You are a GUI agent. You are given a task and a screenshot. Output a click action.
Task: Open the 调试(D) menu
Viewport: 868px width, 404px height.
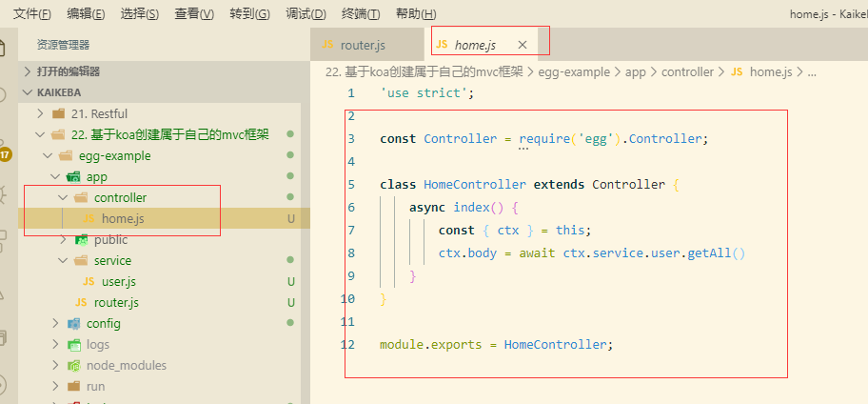(x=306, y=14)
